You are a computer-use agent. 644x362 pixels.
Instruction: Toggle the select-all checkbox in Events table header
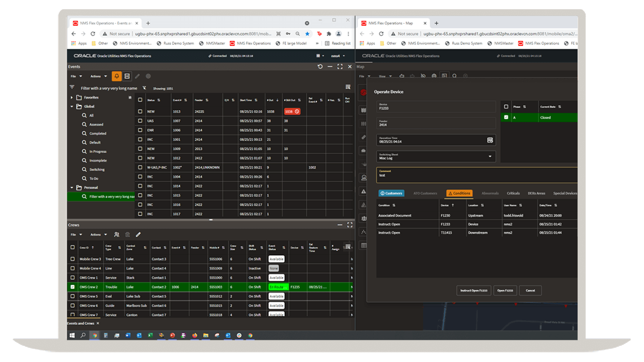pos(140,99)
